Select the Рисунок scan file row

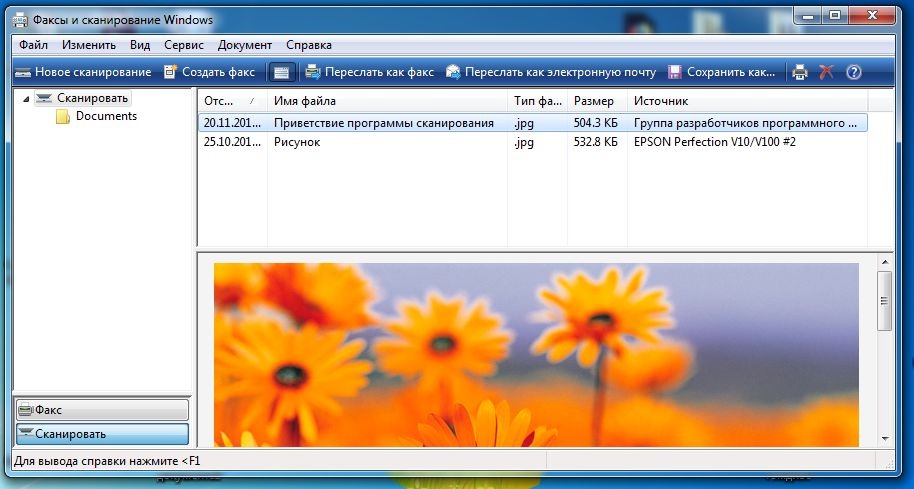pyautogui.click(x=297, y=142)
